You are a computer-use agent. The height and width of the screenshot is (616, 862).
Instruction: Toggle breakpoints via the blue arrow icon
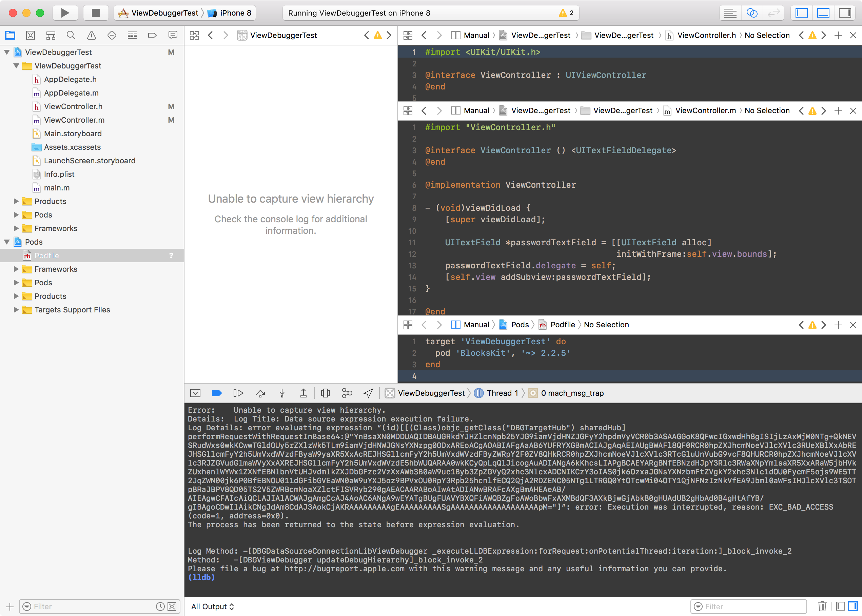(216, 393)
